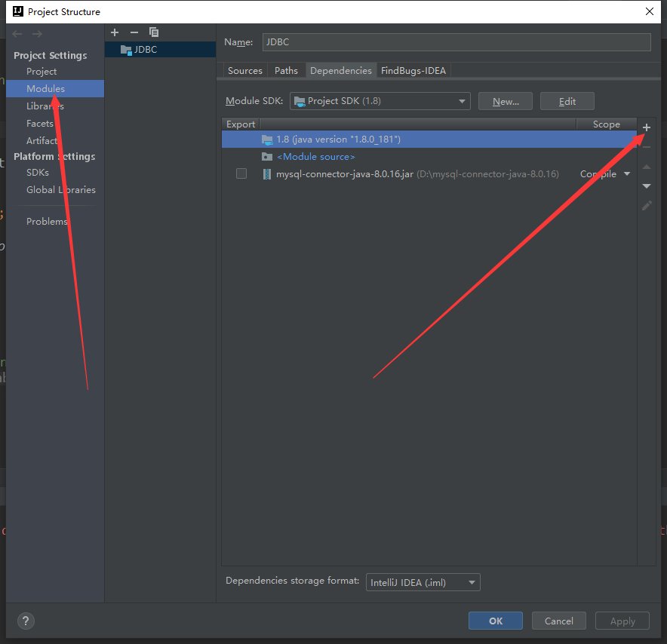Open the FindBugs-IDEA tab

[413, 71]
